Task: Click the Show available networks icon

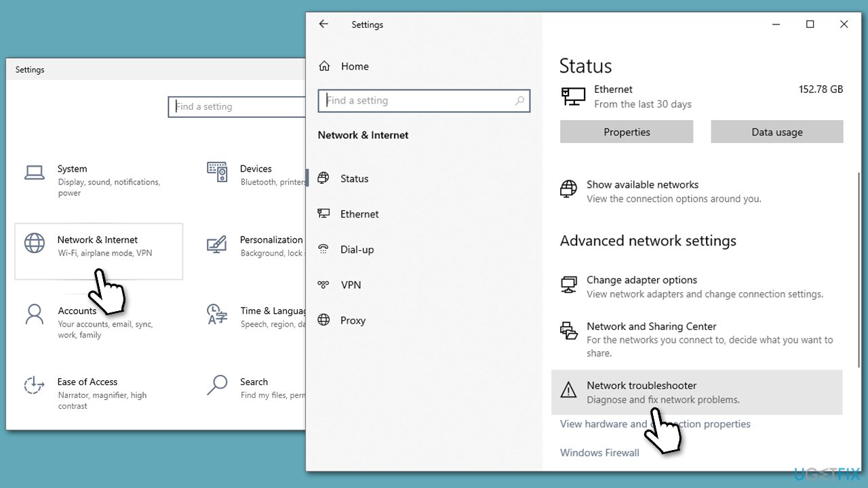Action: point(569,189)
